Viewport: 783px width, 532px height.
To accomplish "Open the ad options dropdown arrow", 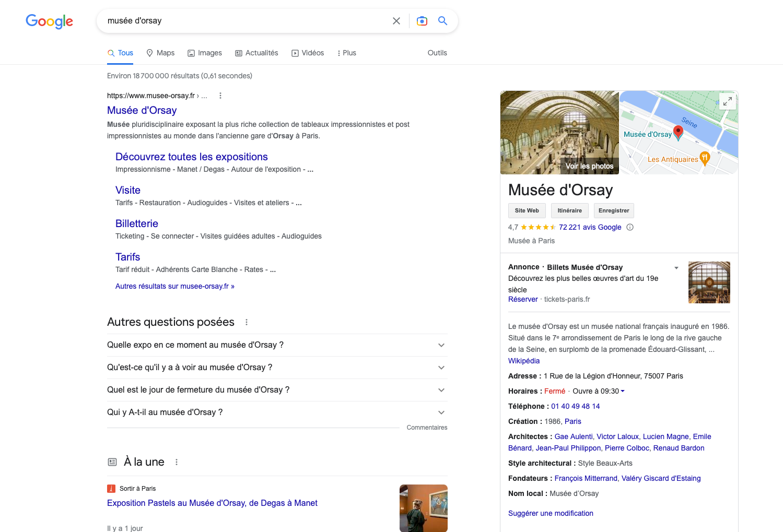I will 676,268.
